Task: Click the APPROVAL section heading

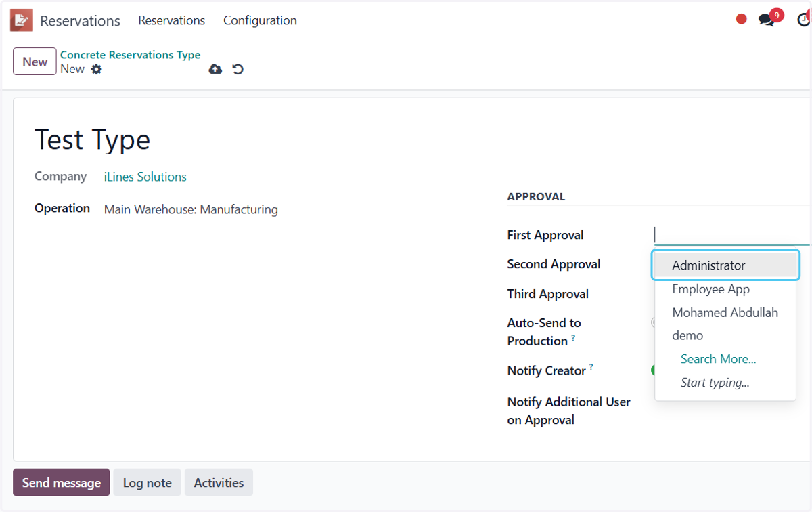Action: click(x=536, y=197)
